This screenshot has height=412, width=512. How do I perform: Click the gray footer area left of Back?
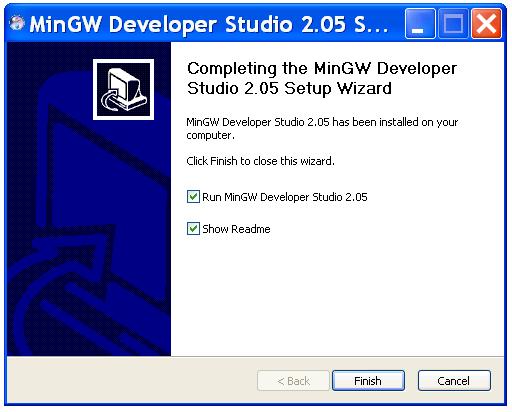click(x=132, y=380)
